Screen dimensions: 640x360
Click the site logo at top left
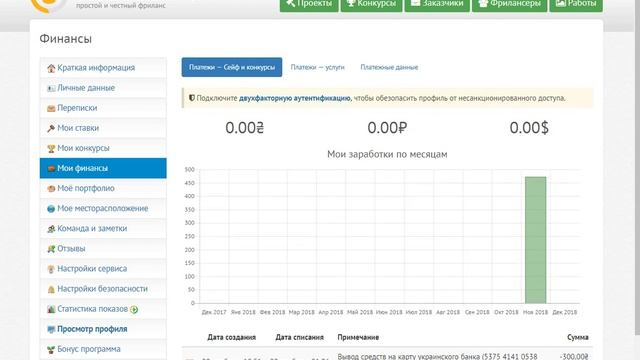[x=49, y=5]
